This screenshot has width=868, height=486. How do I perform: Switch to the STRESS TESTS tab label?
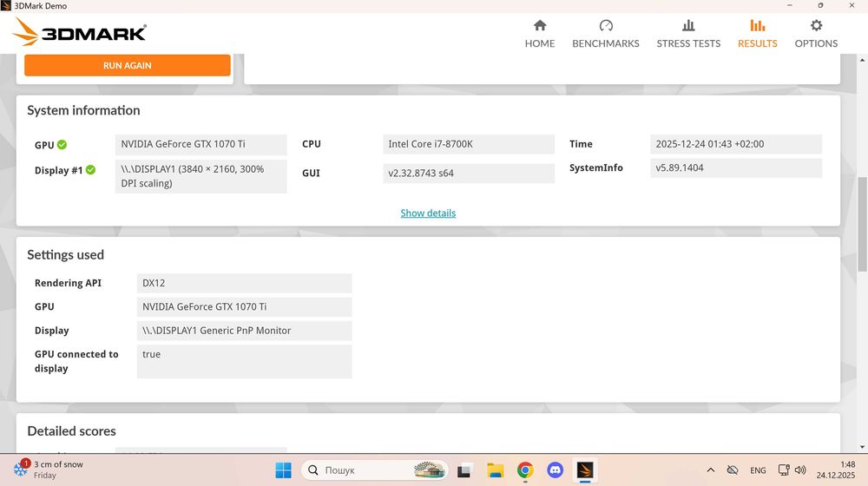click(x=688, y=43)
